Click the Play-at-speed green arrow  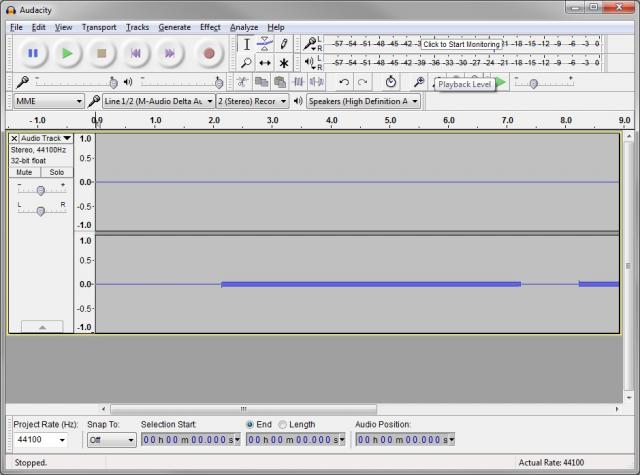[x=501, y=82]
